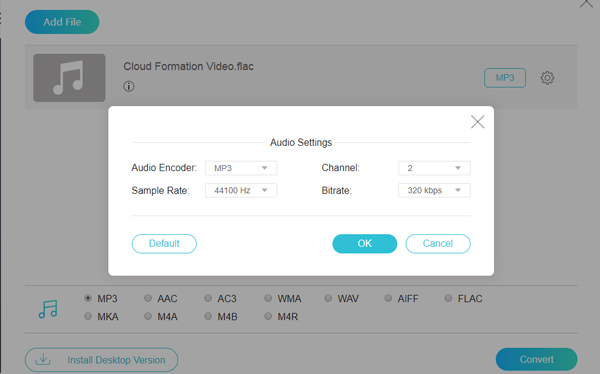Click Install Desktop Version button
The width and height of the screenshot is (600, 374).
[x=101, y=360]
